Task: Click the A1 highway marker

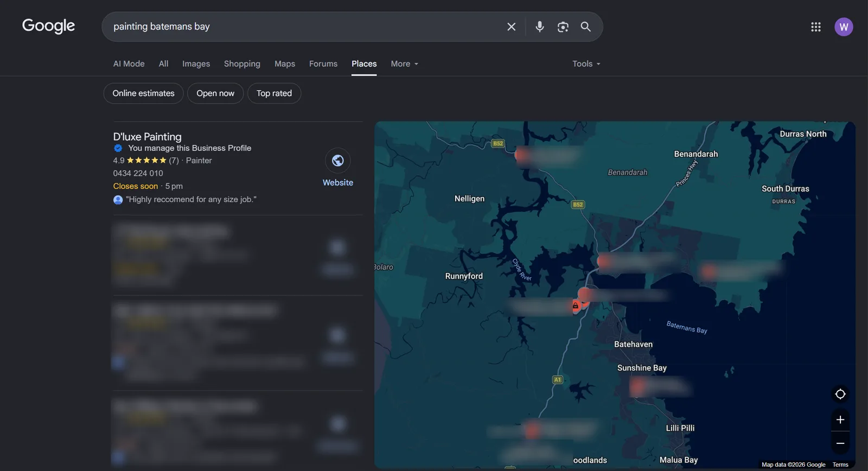Action: click(557, 380)
